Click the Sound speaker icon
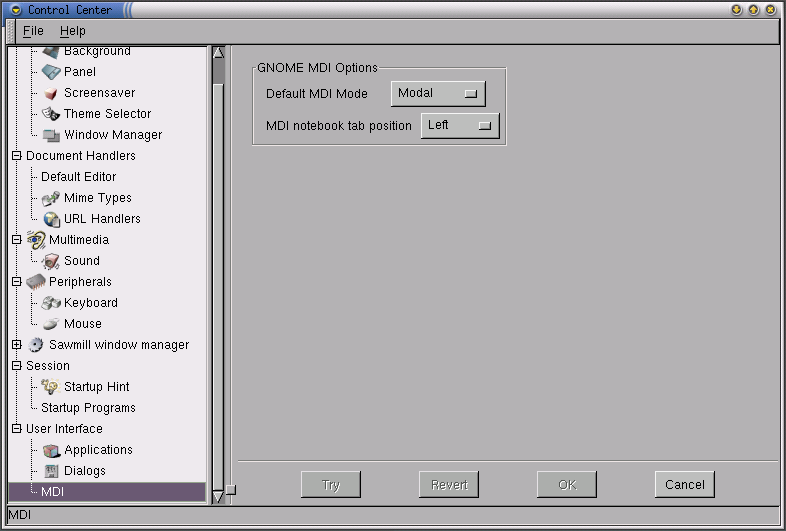 [51, 261]
